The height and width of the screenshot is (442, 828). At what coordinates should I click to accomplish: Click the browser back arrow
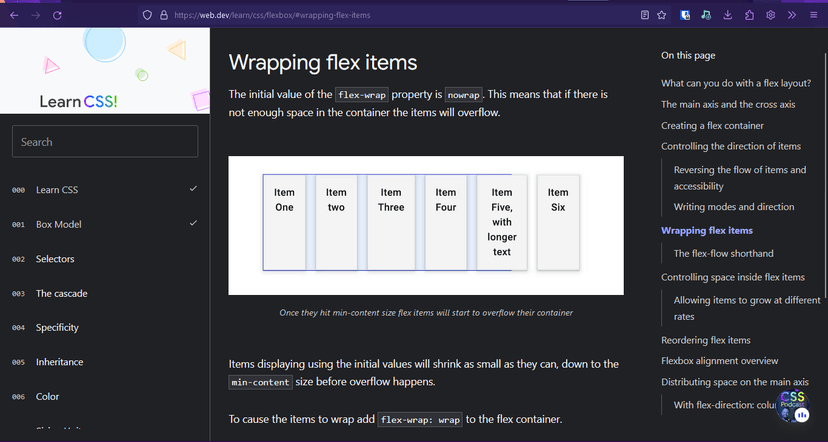[14, 15]
